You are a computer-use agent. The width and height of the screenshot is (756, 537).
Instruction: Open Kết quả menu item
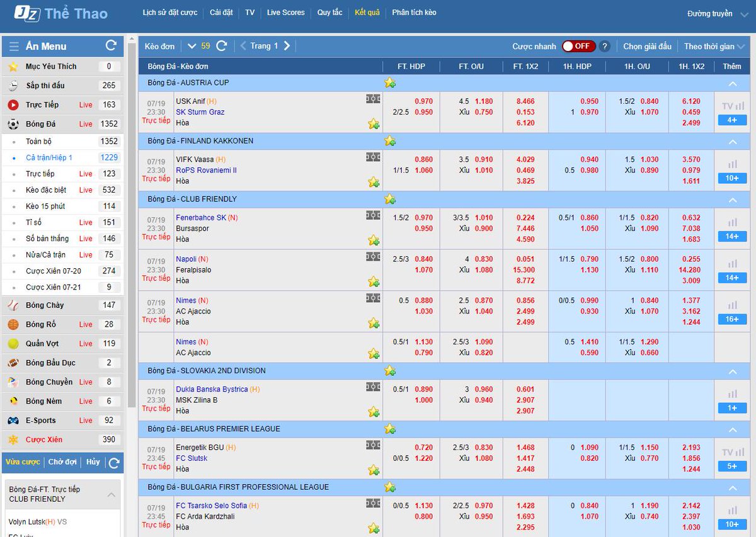367,13
